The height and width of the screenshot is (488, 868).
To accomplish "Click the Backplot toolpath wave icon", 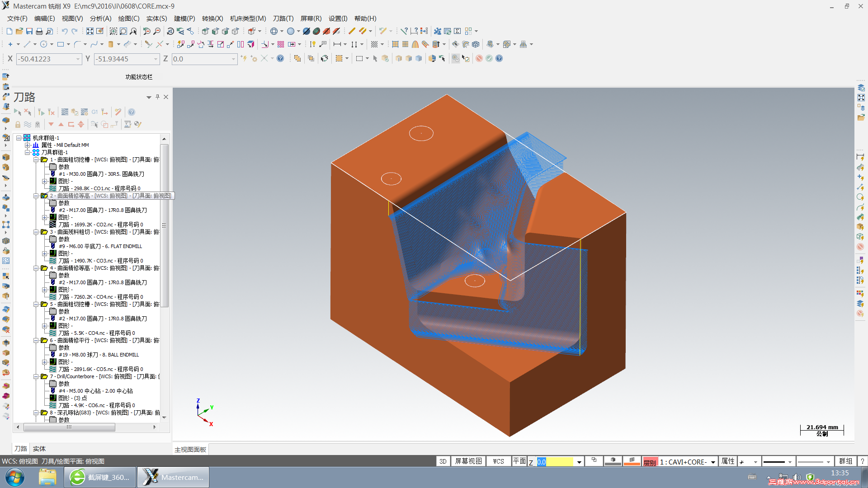I will 65,112.
